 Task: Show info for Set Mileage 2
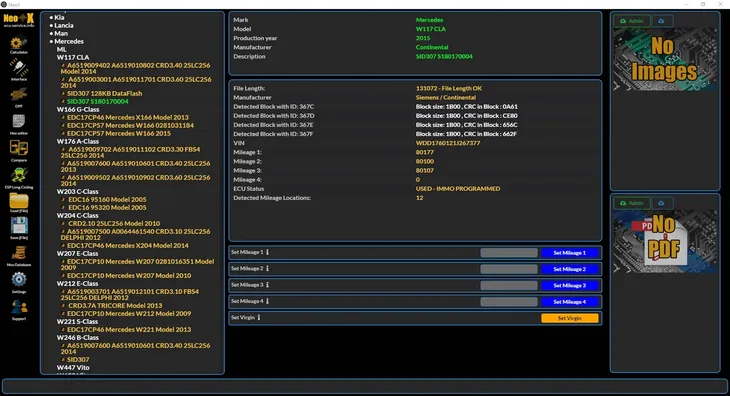[x=267, y=268]
